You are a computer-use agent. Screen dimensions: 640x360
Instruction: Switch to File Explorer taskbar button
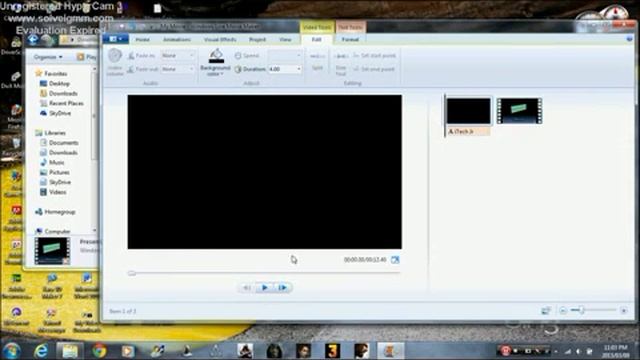70,351
